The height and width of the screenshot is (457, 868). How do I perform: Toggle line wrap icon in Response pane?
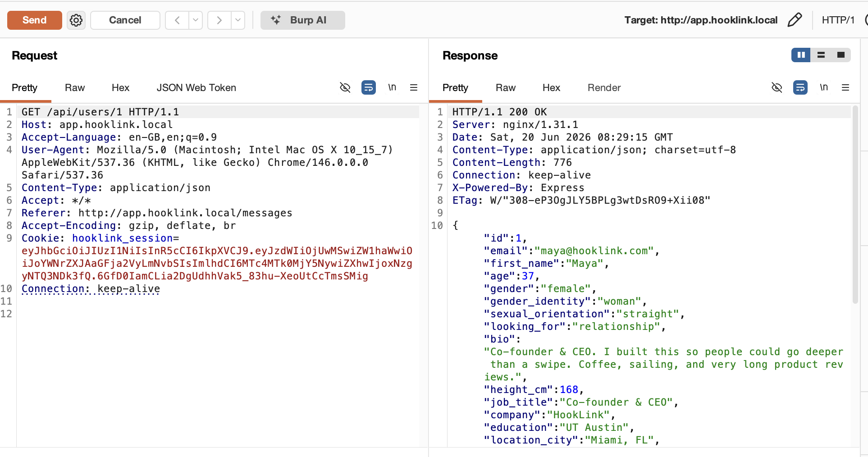point(800,87)
